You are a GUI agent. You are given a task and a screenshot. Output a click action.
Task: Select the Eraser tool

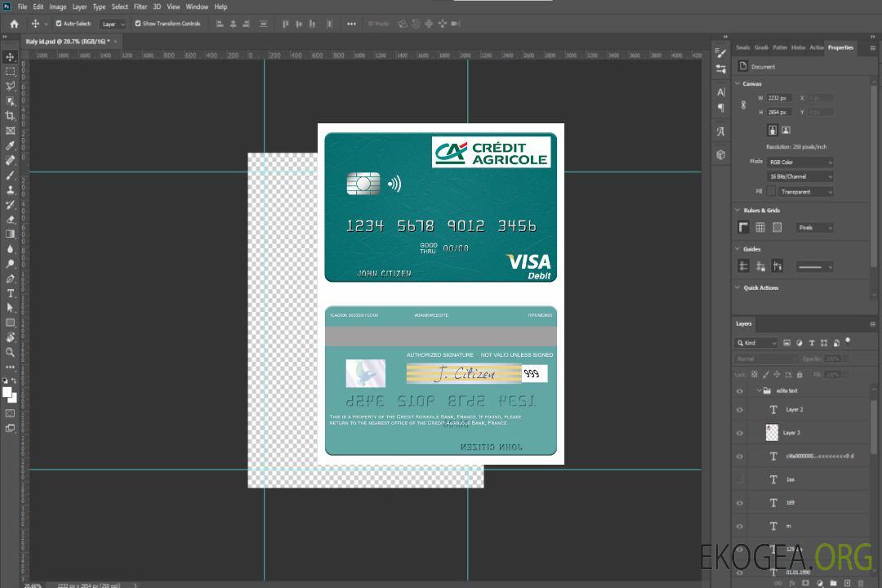(x=10, y=220)
